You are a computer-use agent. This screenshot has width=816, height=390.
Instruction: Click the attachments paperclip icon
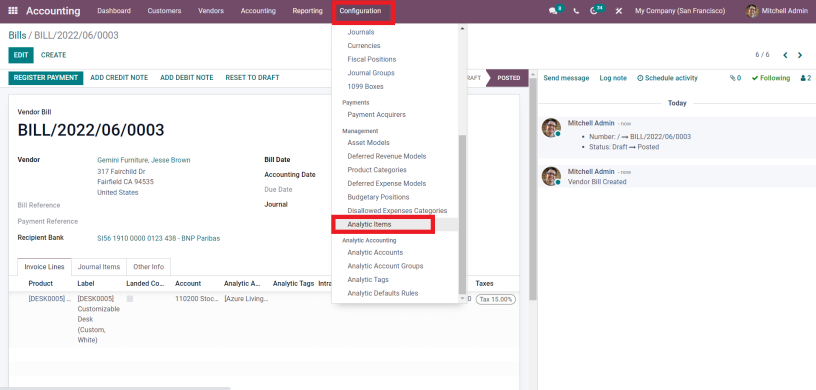[x=735, y=78]
